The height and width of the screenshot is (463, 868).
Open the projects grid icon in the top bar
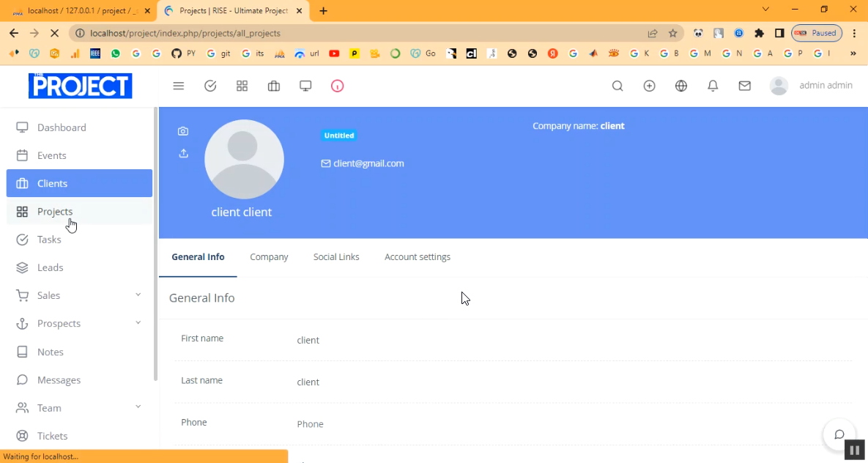[x=242, y=86]
